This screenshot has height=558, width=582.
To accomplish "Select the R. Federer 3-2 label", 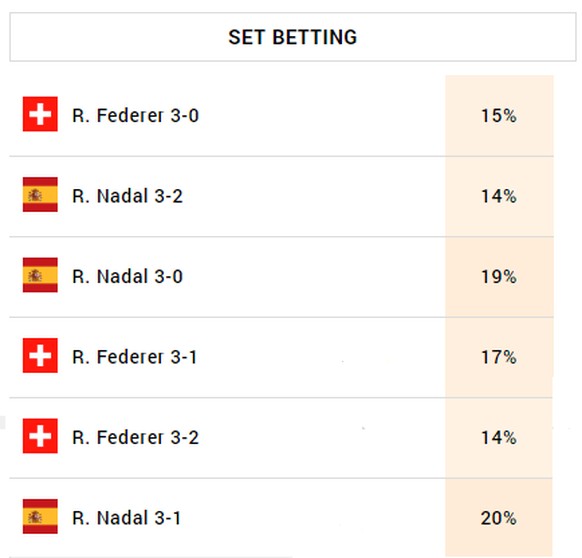I will pyautogui.click(x=135, y=437).
